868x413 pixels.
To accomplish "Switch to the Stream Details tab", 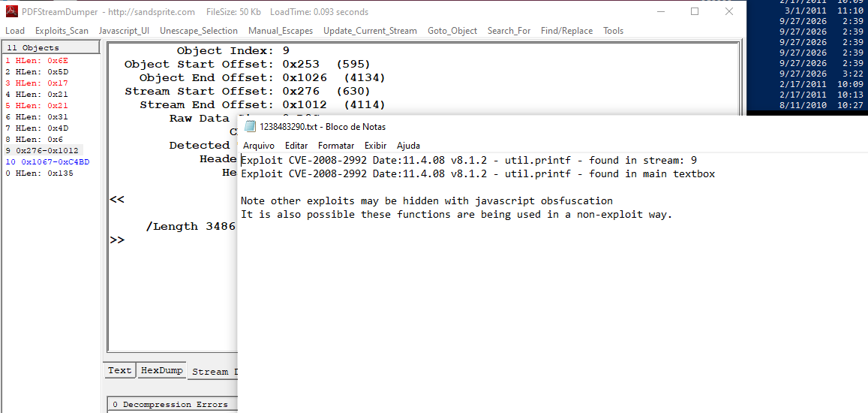I will click(x=213, y=372).
